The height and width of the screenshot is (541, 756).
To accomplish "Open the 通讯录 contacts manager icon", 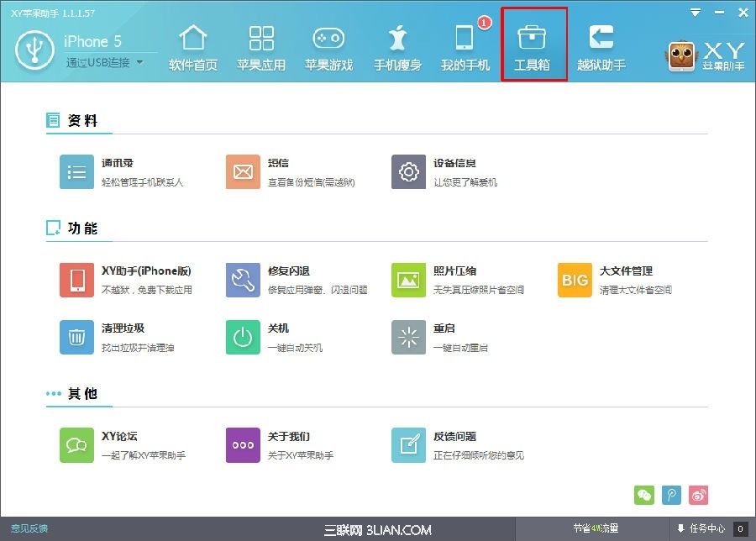I will point(76,171).
